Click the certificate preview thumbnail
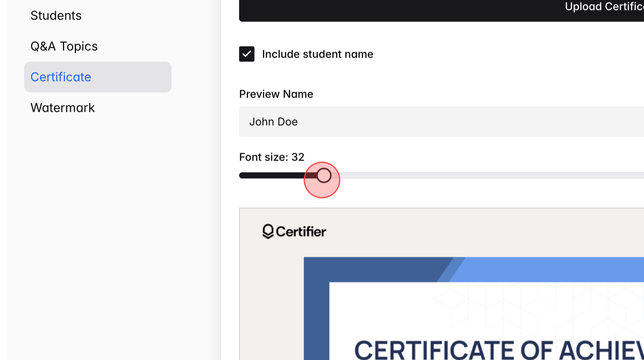 tap(441, 284)
